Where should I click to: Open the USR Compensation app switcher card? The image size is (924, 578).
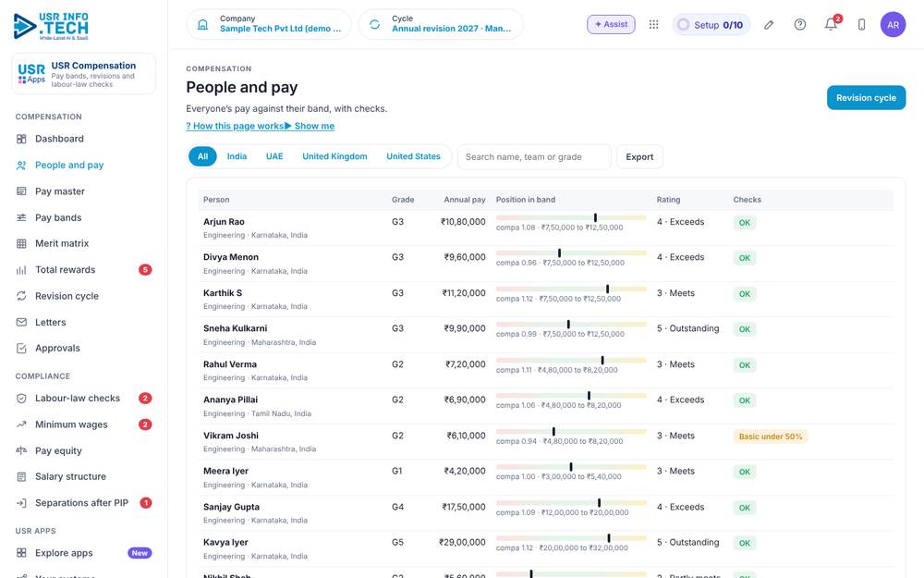point(84,74)
